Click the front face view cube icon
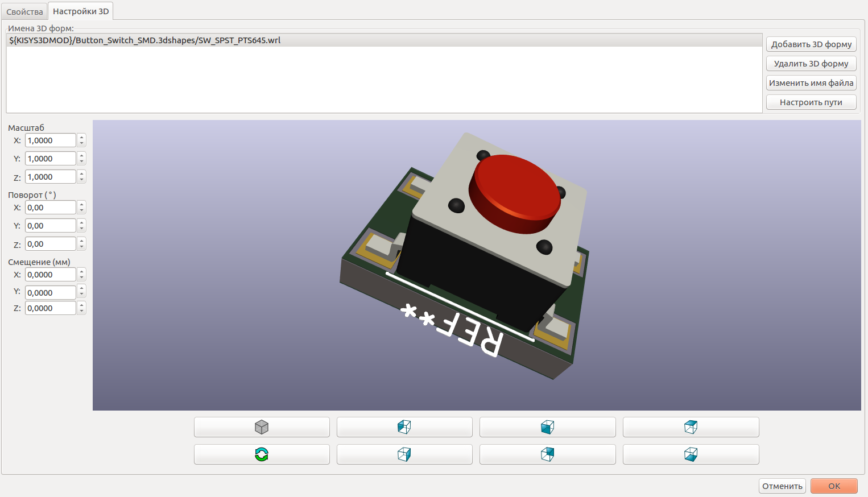 [x=547, y=426]
